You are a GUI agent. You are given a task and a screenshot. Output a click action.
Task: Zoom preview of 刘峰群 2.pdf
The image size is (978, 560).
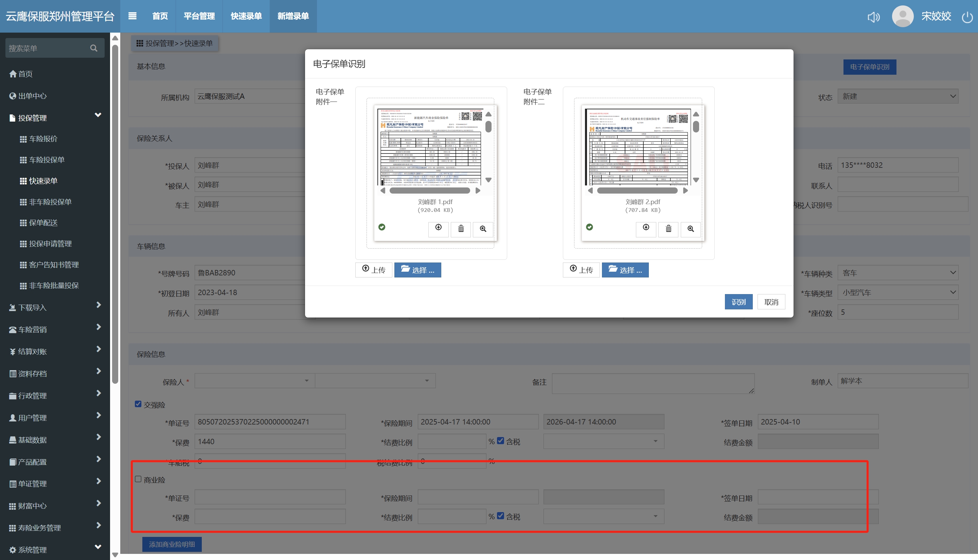coord(690,229)
